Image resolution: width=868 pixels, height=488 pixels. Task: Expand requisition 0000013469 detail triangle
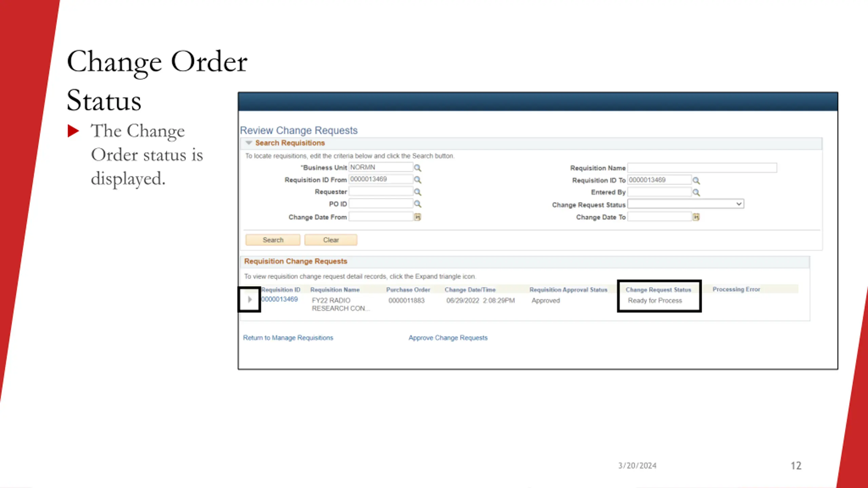[x=250, y=299]
